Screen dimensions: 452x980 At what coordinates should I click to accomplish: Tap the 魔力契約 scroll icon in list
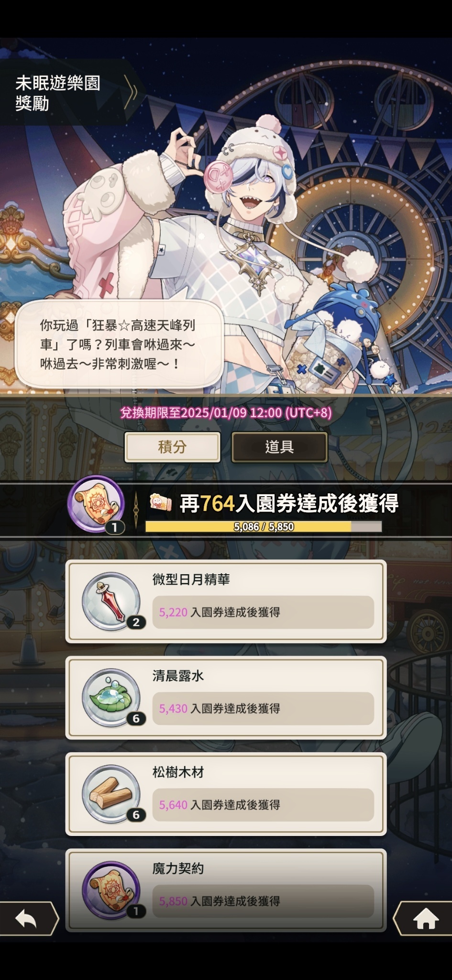(x=111, y=891)
